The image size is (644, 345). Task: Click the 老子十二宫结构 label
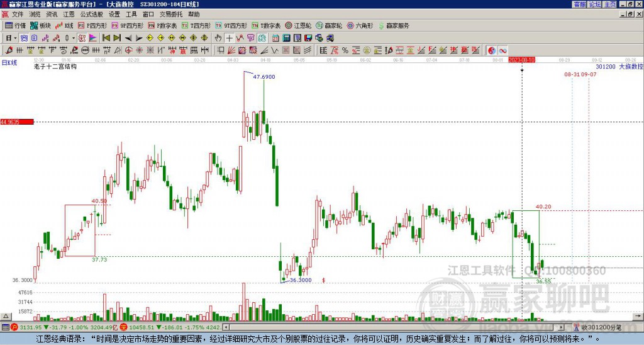point(55,66)
